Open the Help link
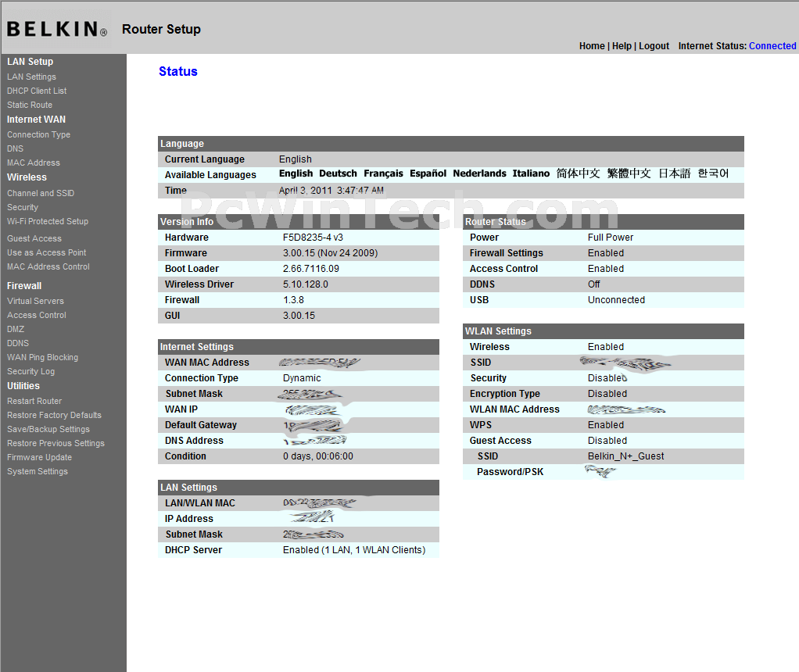The image size is (799, 672). (x=622, y=46)
